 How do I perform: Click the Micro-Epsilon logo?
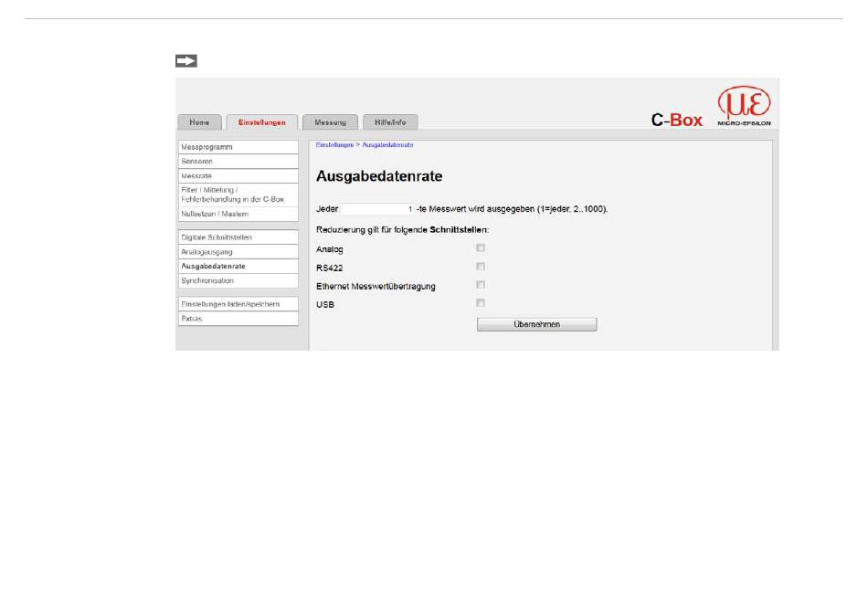click(744, 106)
